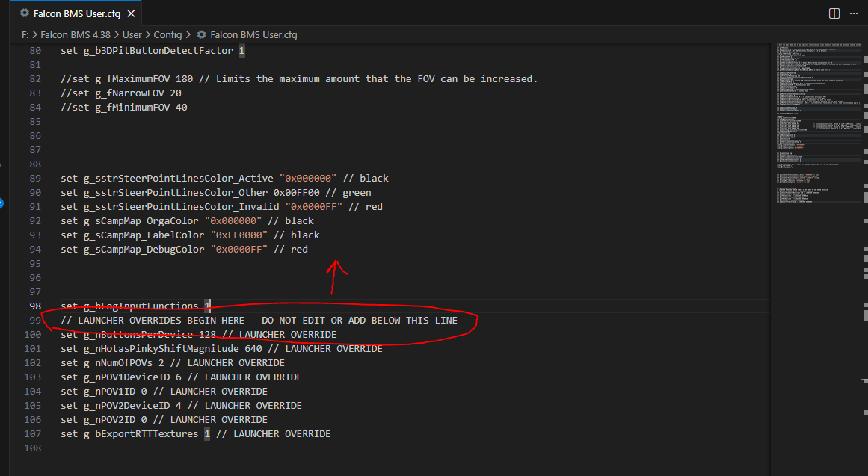
Task: Open the More Actions ellipsis menu
Action: 854,13
